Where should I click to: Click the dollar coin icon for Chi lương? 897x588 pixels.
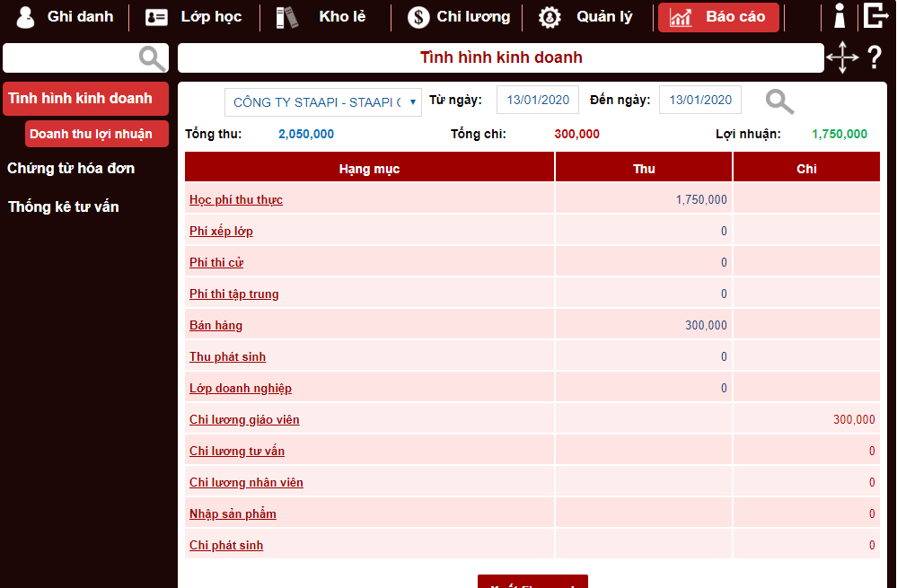point(418,17)
